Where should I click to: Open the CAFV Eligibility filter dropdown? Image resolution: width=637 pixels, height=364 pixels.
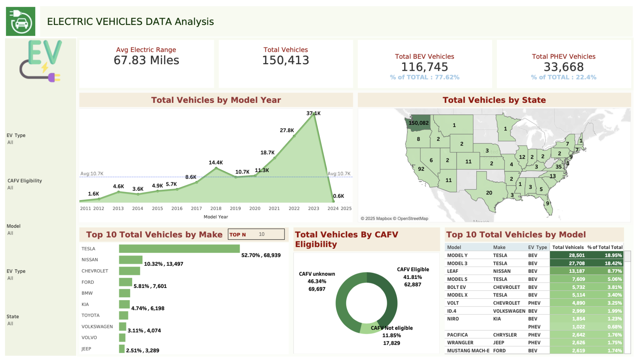pyautogui.click(x=11, y=188)
